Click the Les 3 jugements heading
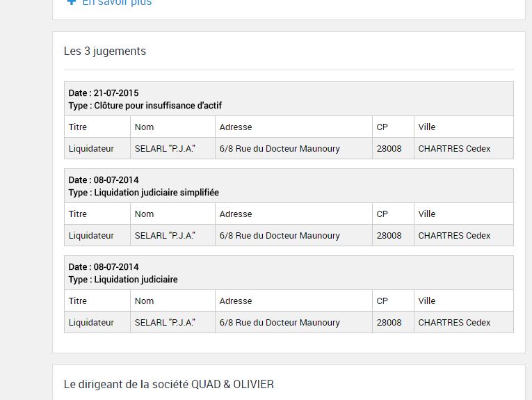The width and height of the screenshot is (532, 400). click(105, 51)
